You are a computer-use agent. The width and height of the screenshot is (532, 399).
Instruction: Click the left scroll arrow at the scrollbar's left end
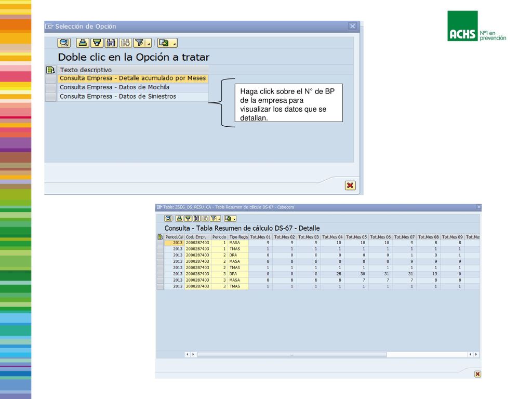pyautogui.click(x=188, y=354)
